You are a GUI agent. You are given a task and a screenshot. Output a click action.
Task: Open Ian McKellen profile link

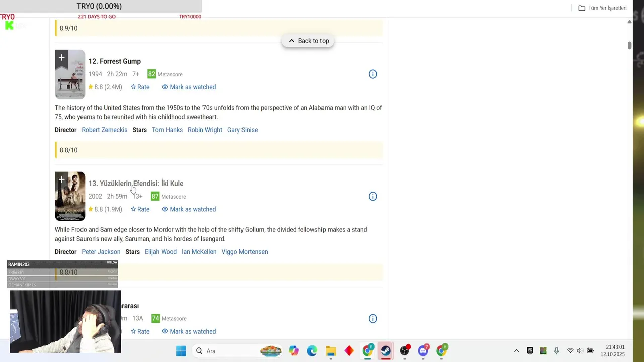point(199,252)
